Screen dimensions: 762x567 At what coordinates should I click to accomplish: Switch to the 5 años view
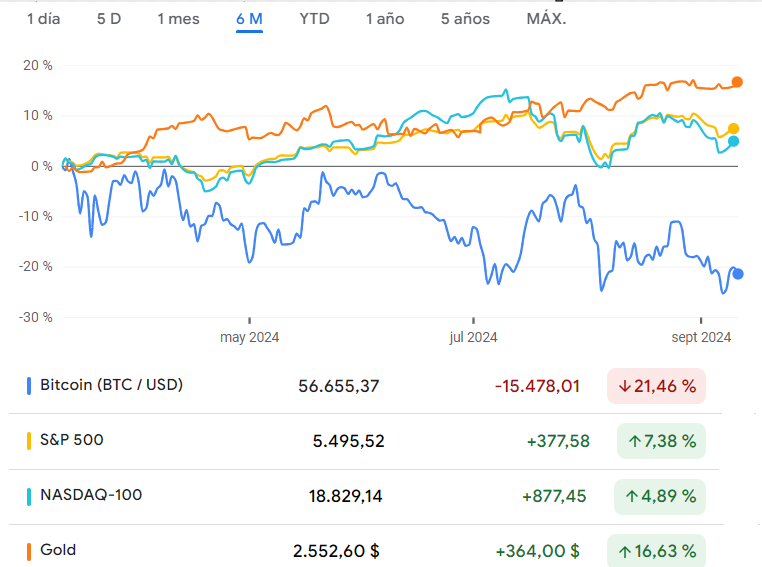(x=465, y=19)
